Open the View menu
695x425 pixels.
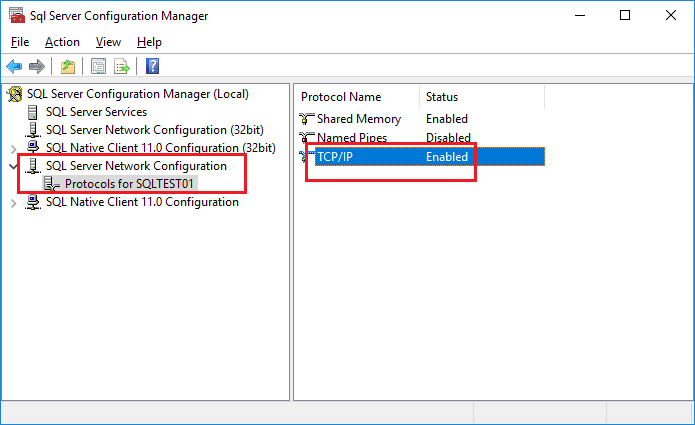(108, 42)
